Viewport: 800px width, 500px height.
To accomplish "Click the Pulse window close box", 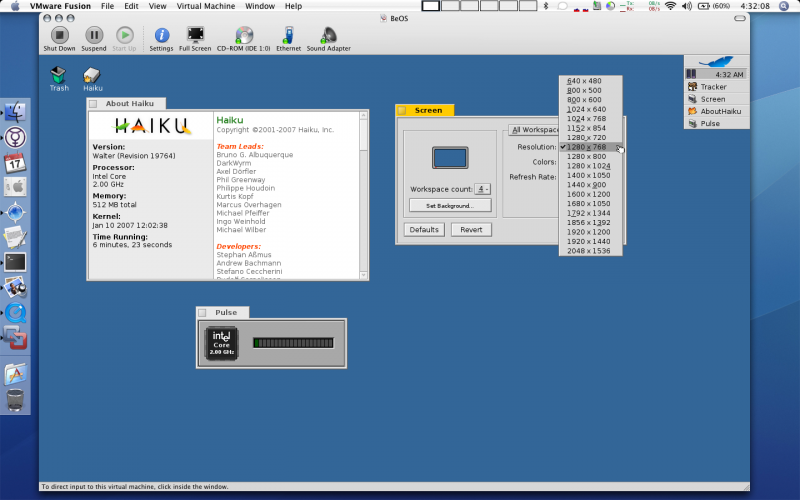I will (203, 312).
